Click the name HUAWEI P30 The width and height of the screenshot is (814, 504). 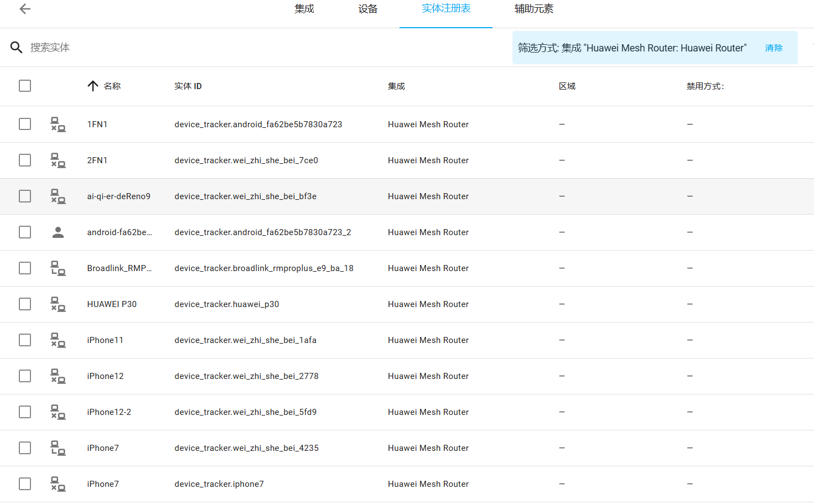coord(112,304)
